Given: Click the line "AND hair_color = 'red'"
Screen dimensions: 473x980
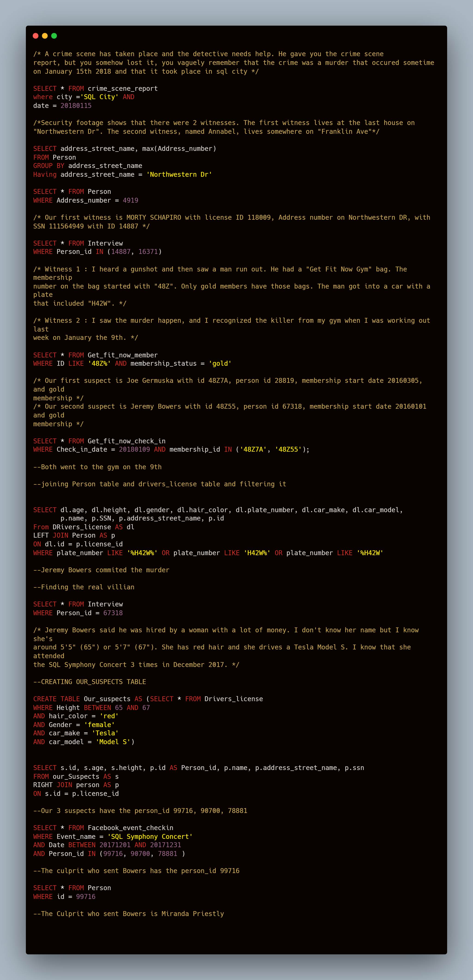Looking at the screenshot, I should point(76,716).
